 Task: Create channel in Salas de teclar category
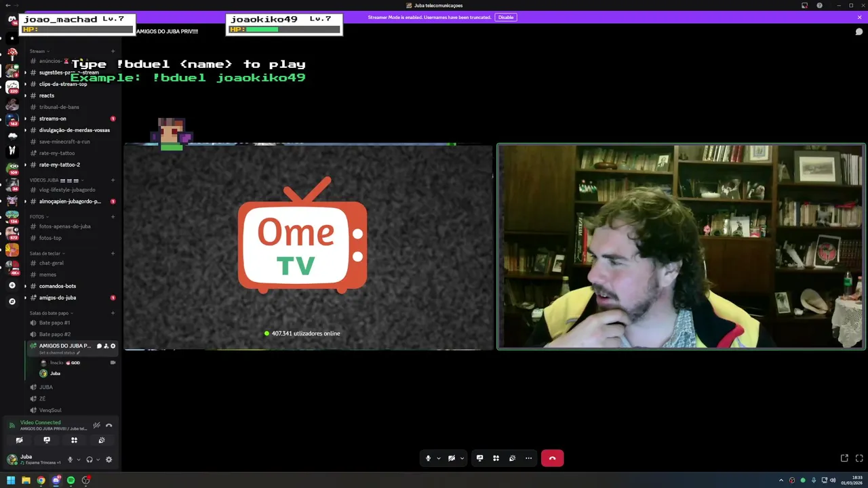pyautogui.click(x=113, y=253)
